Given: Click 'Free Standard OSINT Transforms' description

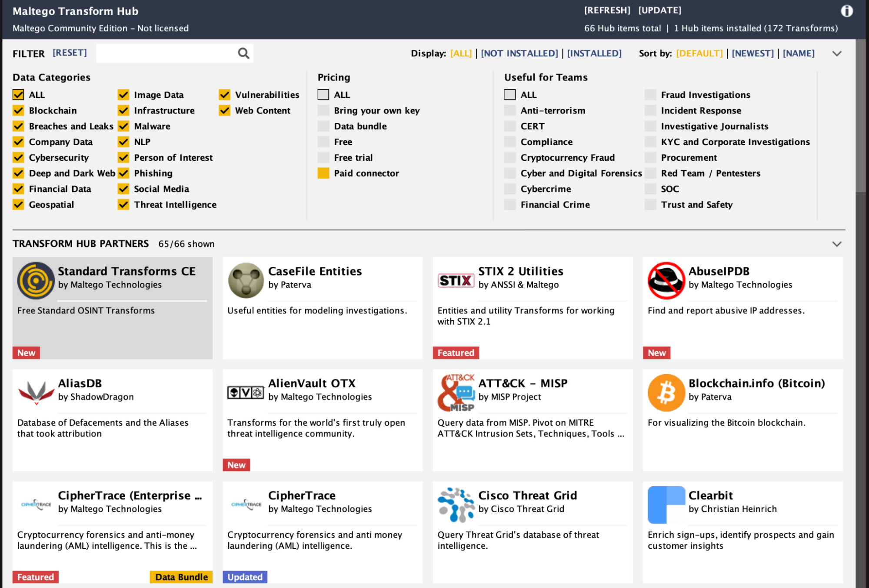Looking at the screenshot, I should click(86, 310).
